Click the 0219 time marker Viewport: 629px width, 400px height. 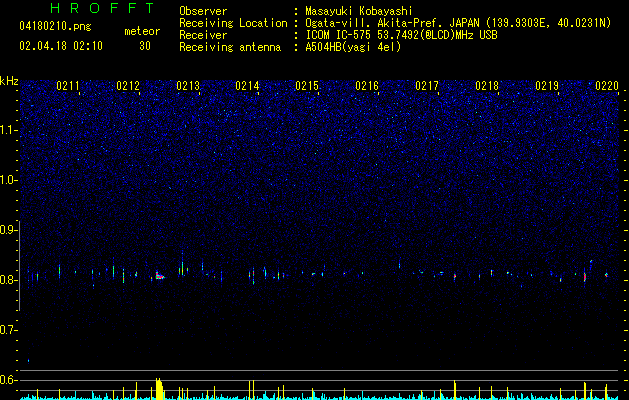pos(547,86)
